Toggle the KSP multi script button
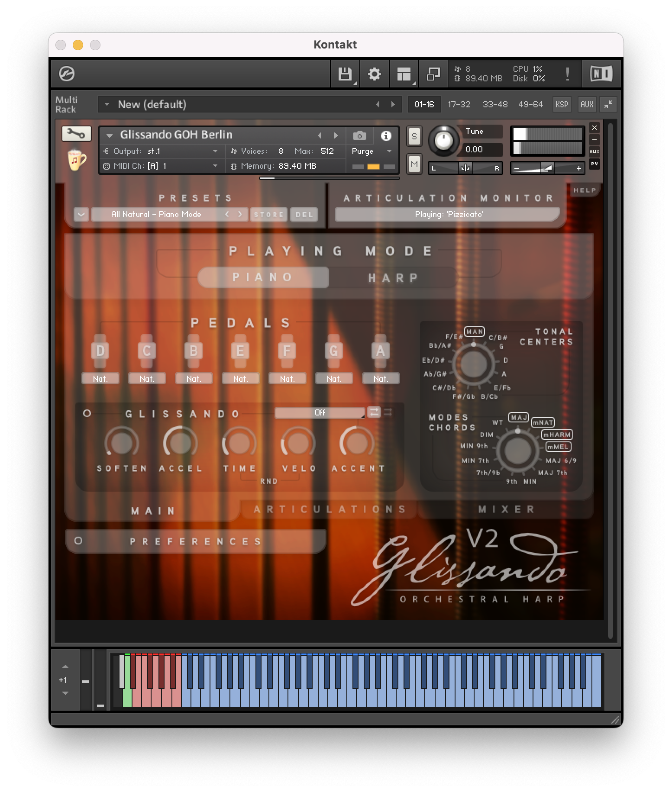The image size is (672, 792). click(562, 104)
